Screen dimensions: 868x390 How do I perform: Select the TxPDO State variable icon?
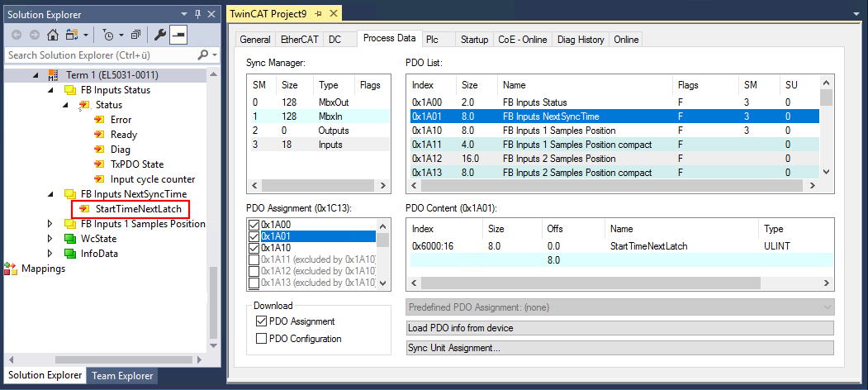pos(99,164)
